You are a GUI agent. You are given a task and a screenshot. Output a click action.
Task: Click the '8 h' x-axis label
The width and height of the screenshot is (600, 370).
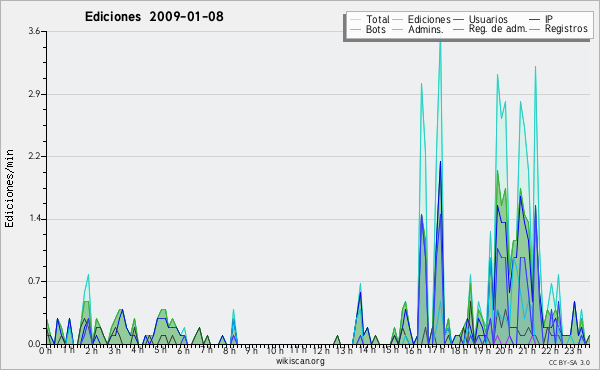pyautogui.click(x=229, y=351)
